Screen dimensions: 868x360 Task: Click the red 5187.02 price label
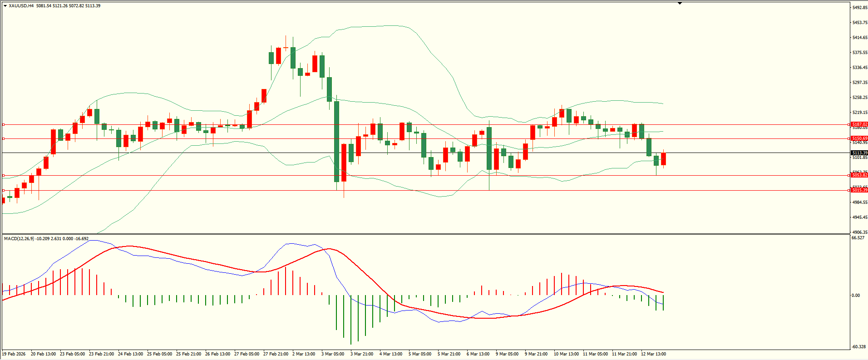pyautogui.click(x=859, y=124)
